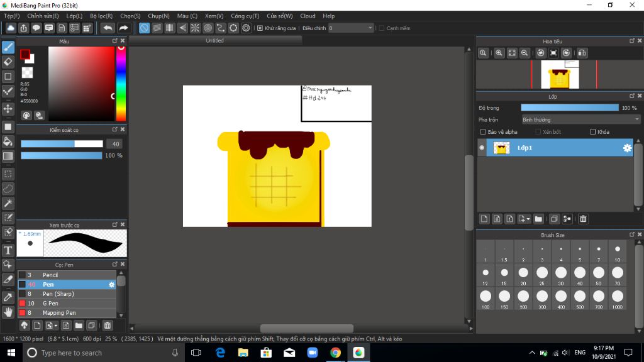Choose brush size 100 preset

click(486, 299)
